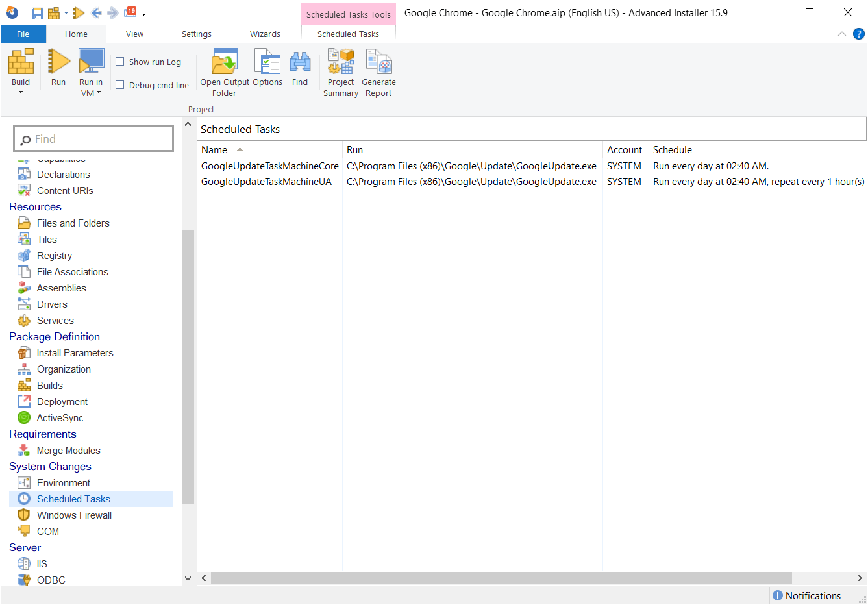This screenshot has height=605, width=868.
Task: Open File Associations page
Action: point(73,271)
